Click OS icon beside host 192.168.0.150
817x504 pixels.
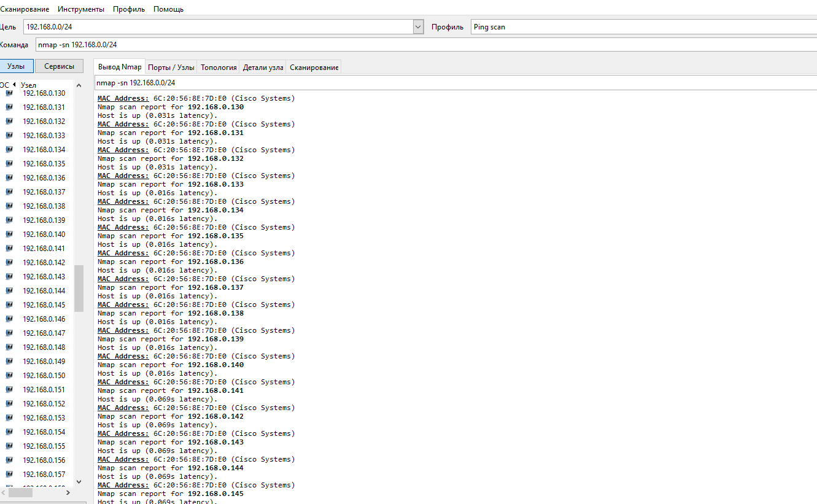9,376
